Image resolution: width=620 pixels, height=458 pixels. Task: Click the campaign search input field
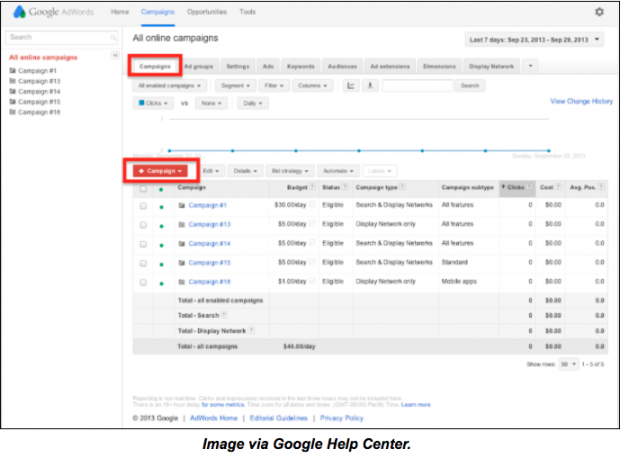417,85
